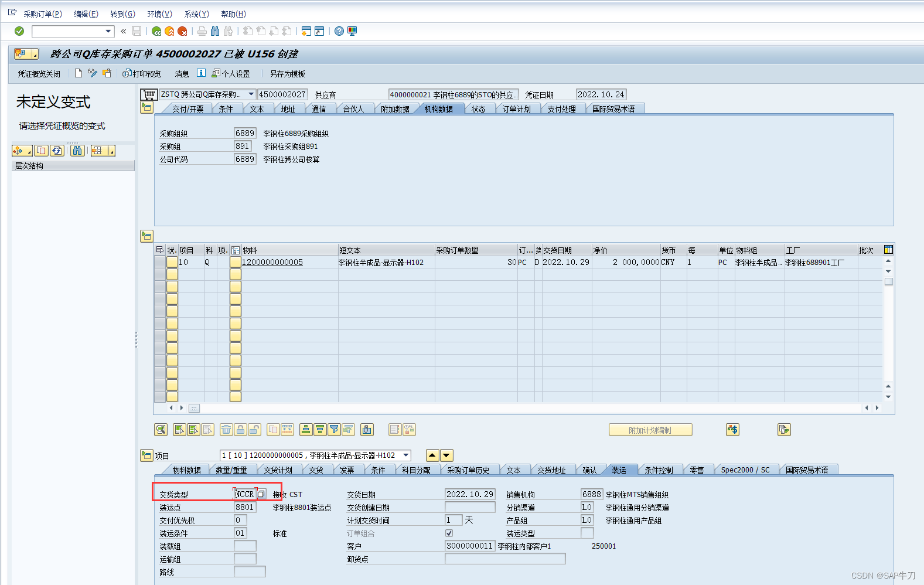This screenshot has width=924, height=585.
Task: Switch to the 采购订单历史 item tab
Action: [468, 470]
